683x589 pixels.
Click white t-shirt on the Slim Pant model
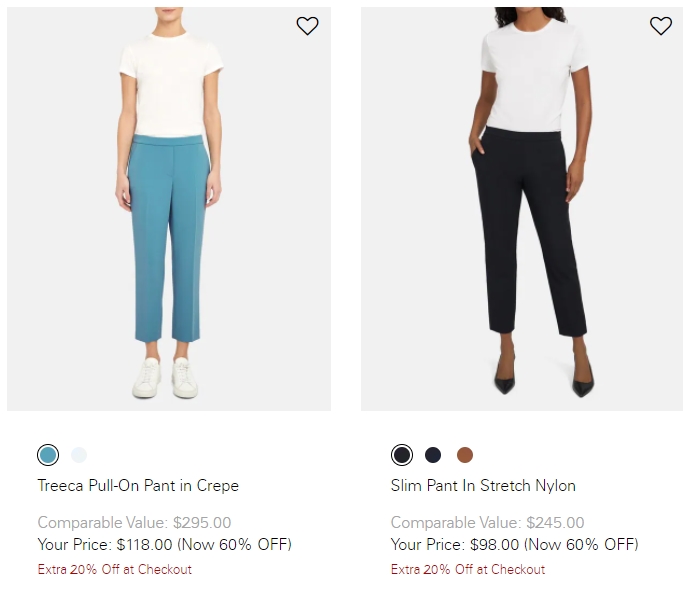pos(534,76)
